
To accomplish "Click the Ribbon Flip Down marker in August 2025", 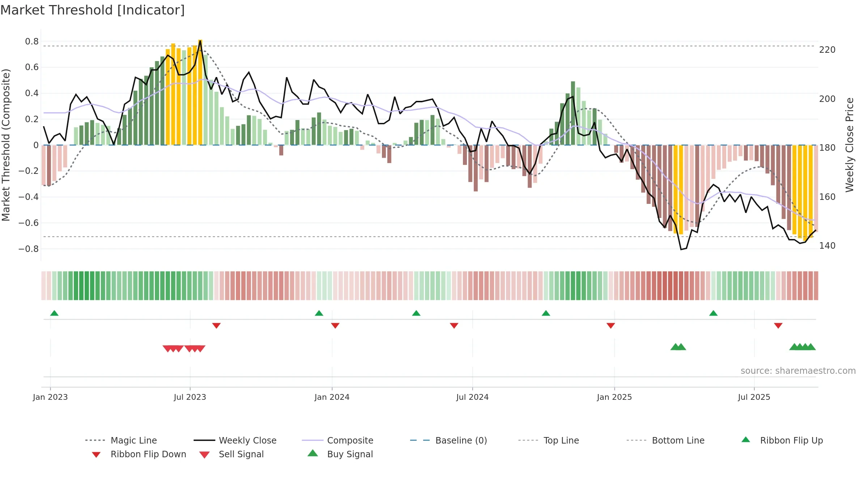I will pos(778,326).
